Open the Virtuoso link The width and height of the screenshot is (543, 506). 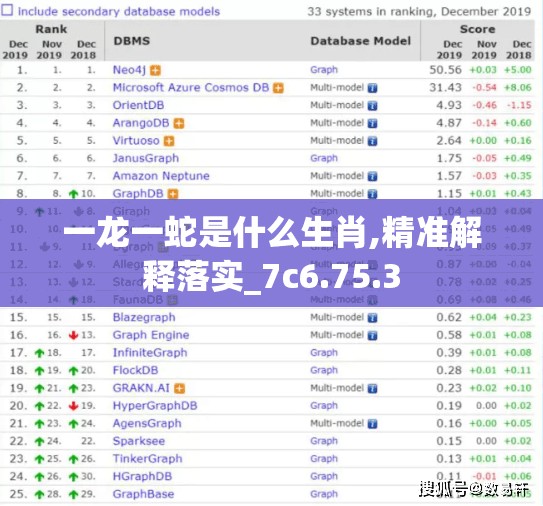pos(136,140)
